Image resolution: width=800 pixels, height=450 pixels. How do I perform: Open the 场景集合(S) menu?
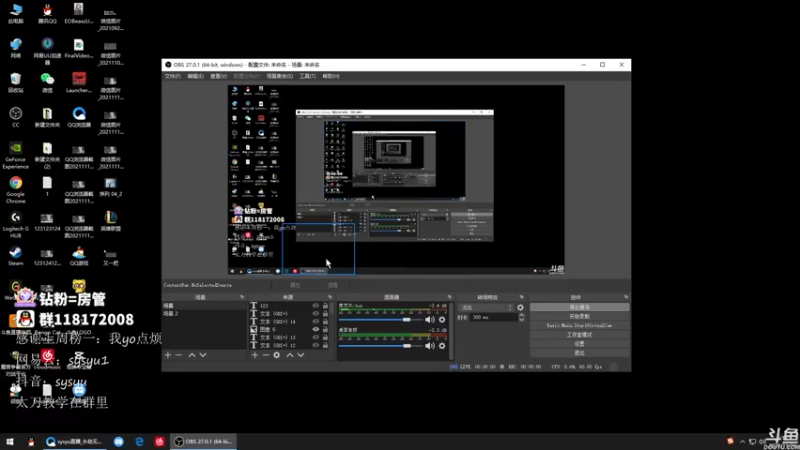(x=280, y=76)
